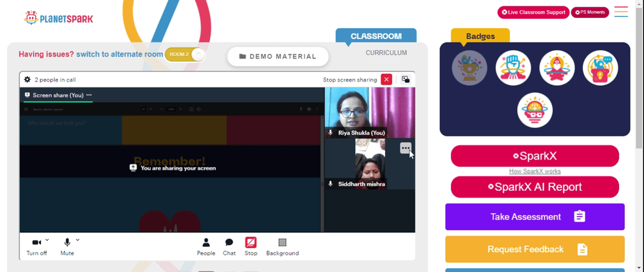Open Background effects option

coord(283,248)
